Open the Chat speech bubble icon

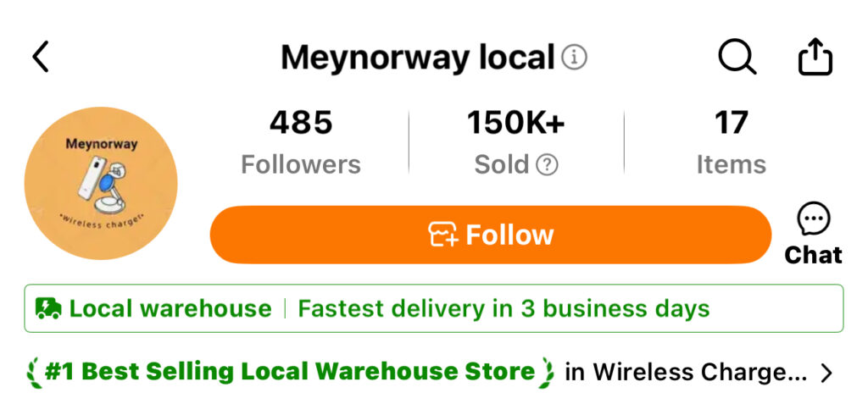click(x=813, y=219)
